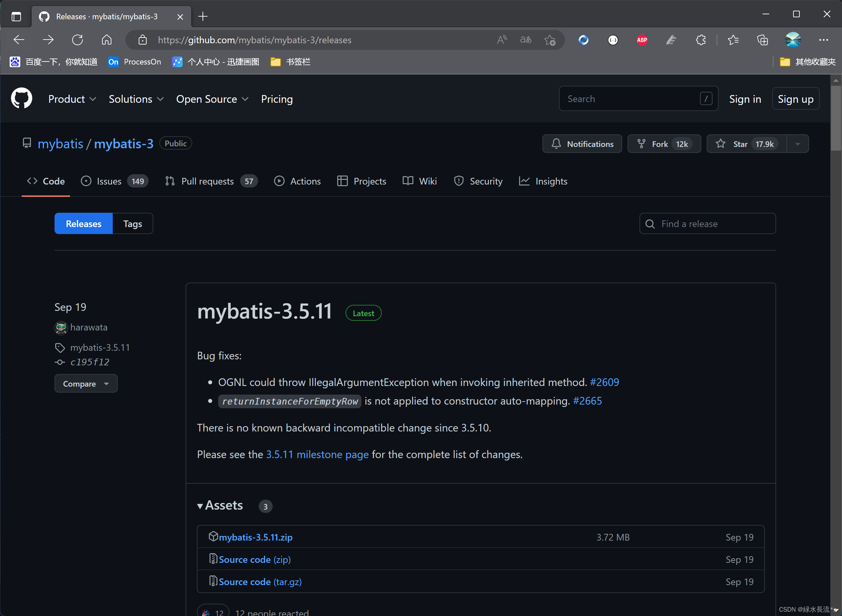Viewport: 842px width, 616px height.
Task: Open issue #2609 link
Action: [x=605, y=382]
